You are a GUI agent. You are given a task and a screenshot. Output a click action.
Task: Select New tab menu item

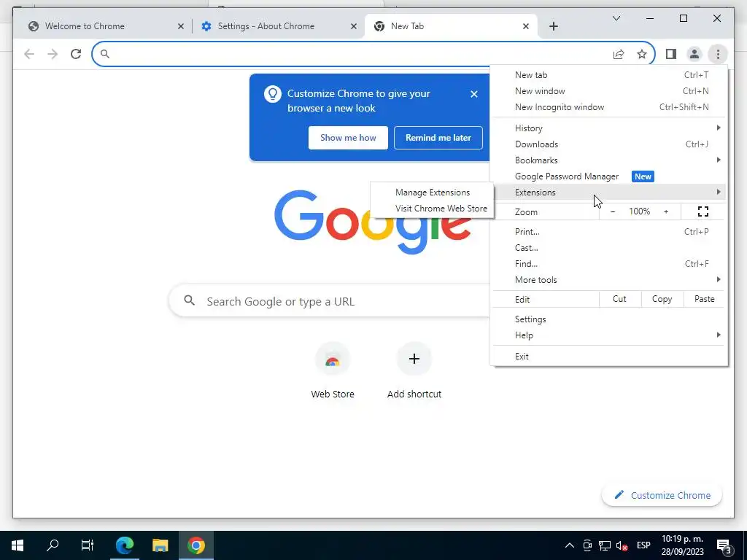pos(609,75)
